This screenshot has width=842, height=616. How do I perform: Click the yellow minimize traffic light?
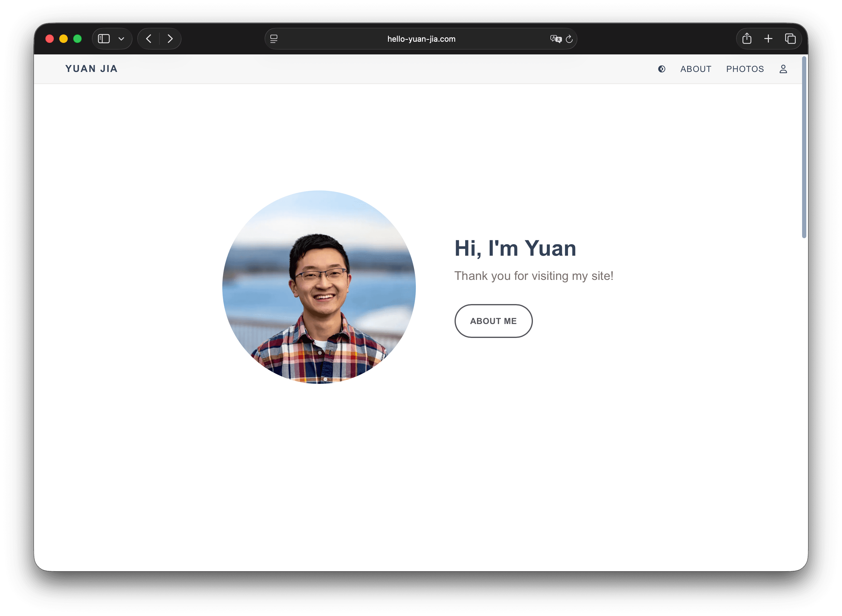pyautogui.click(x=63, y=38)
